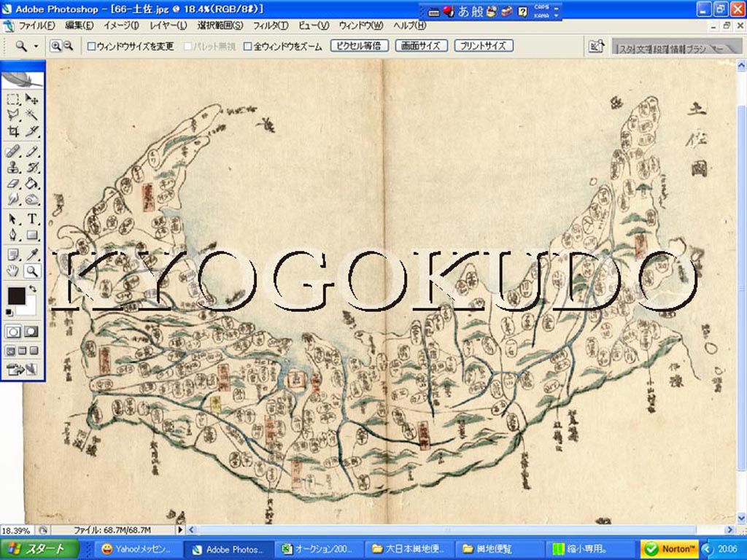747x560 pixels.
Task: Activate the Eraser tool
Action: [x=13, y=183]
